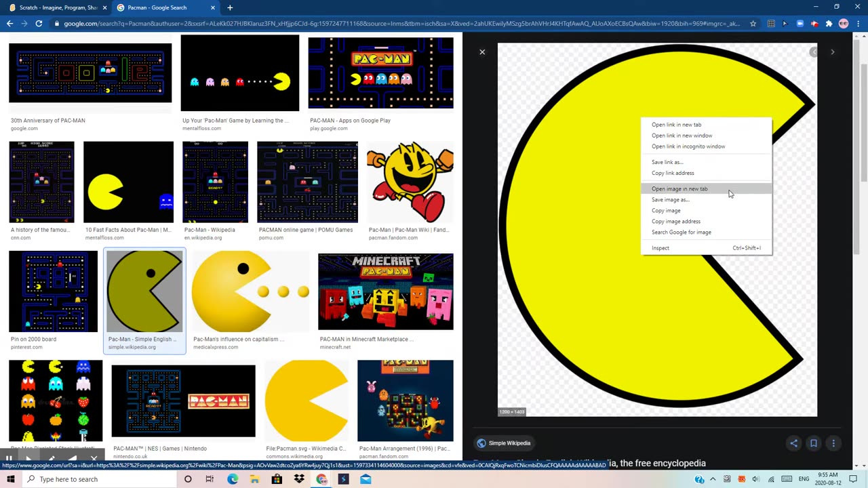The width and height of the screenshot is (868, 488).
Task: Go back to the previous browser page
Action: [9, 24]
